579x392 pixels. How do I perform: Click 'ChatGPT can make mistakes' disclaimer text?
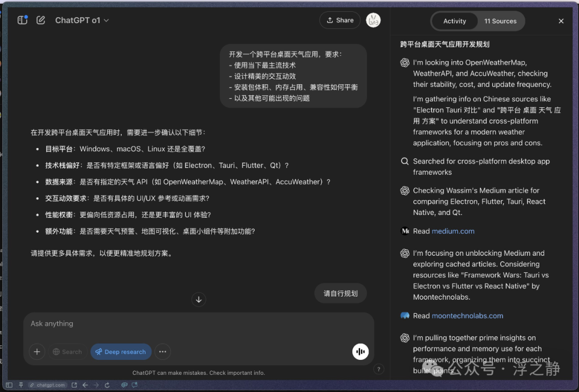coord(199,373)
